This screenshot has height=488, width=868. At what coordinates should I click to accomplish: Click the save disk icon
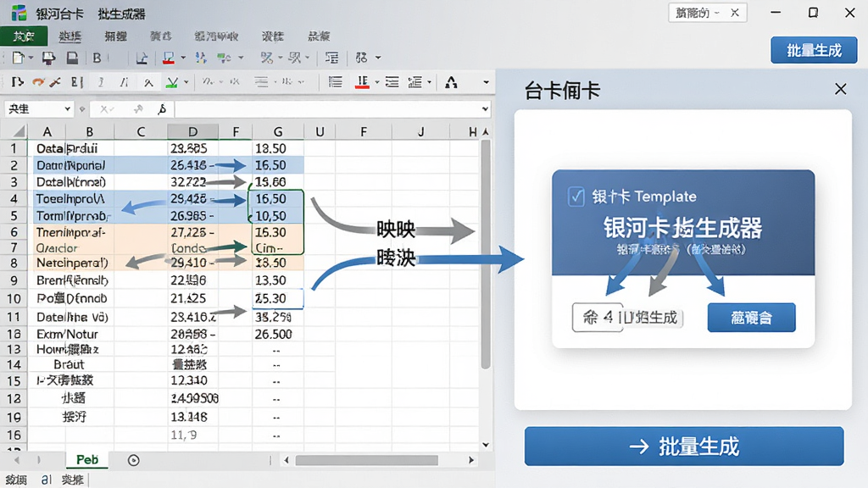tap(72, 58)
